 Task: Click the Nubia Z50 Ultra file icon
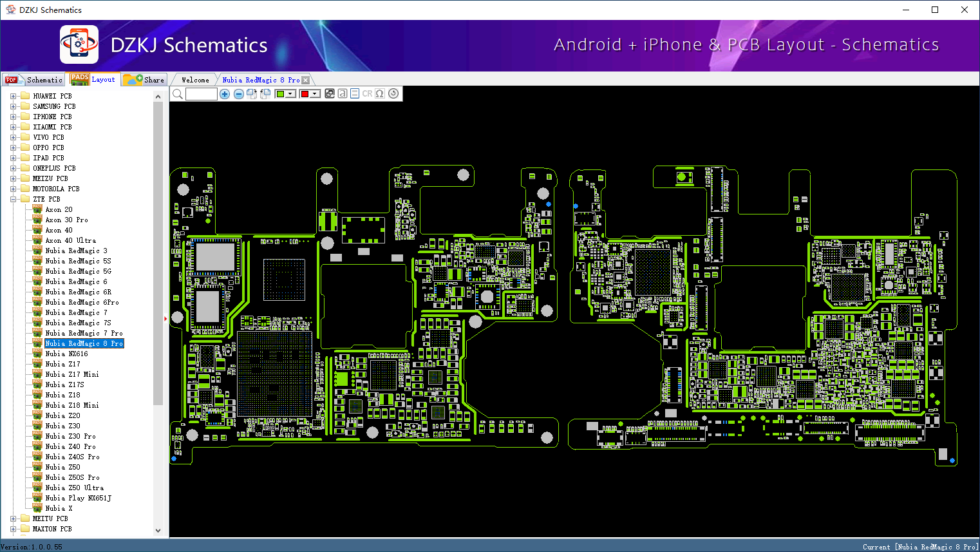(37, 488)
